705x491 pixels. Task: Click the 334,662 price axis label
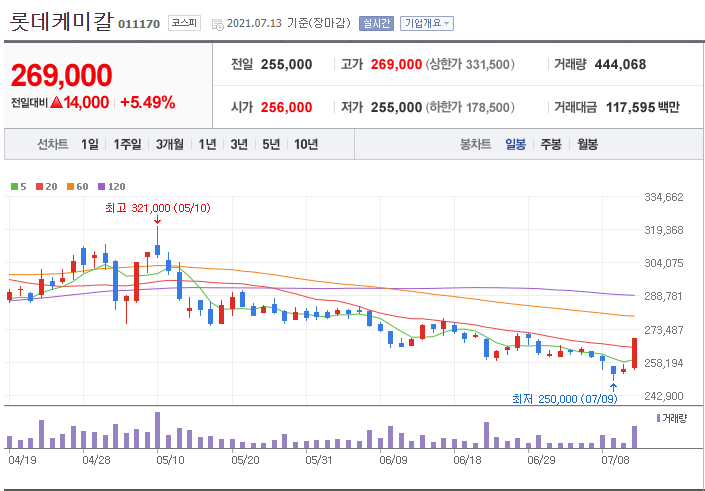[x=664, y=197]
